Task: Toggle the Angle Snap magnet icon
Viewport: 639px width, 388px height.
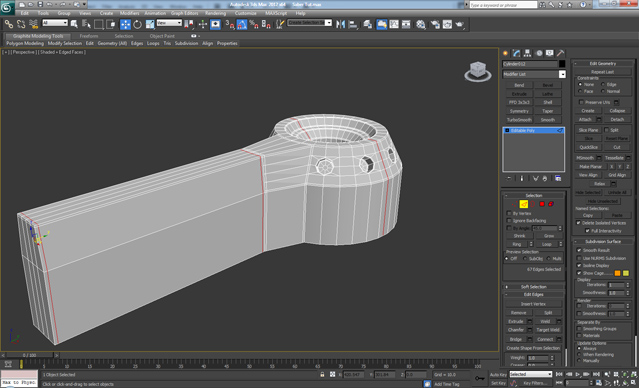Action: tap(242, 24)
